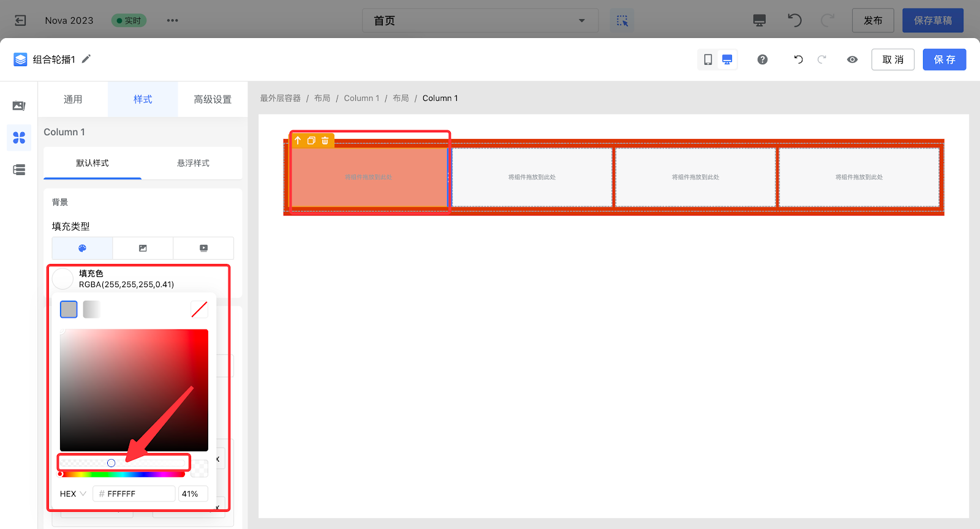
Task: Delete the selected column using trash icon
Action: pos(325,141)
